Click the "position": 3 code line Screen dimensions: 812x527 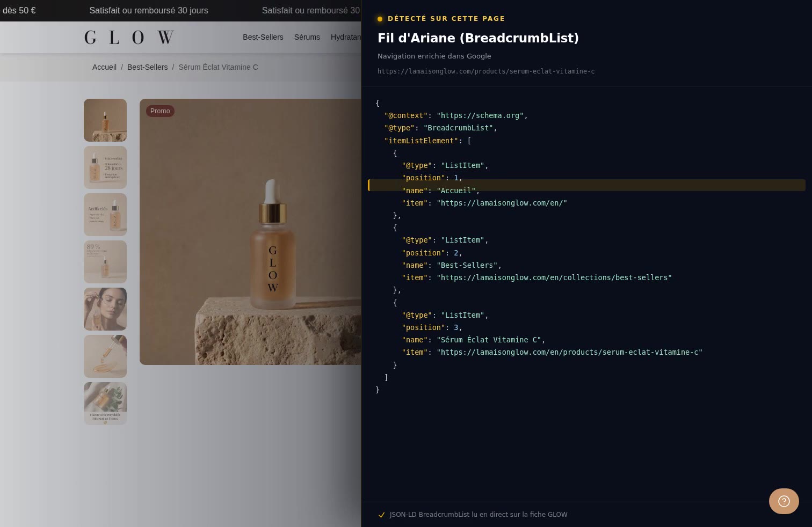click(x=432, y=327)
